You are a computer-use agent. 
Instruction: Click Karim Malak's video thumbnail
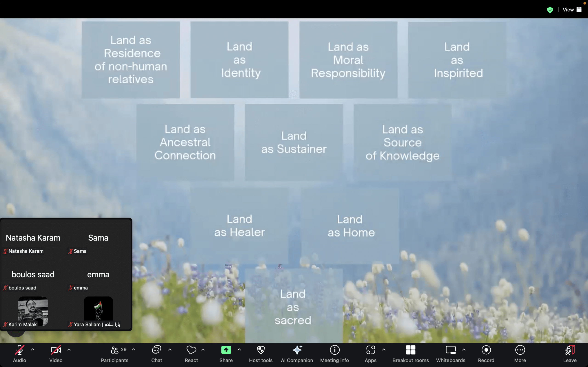33,311
